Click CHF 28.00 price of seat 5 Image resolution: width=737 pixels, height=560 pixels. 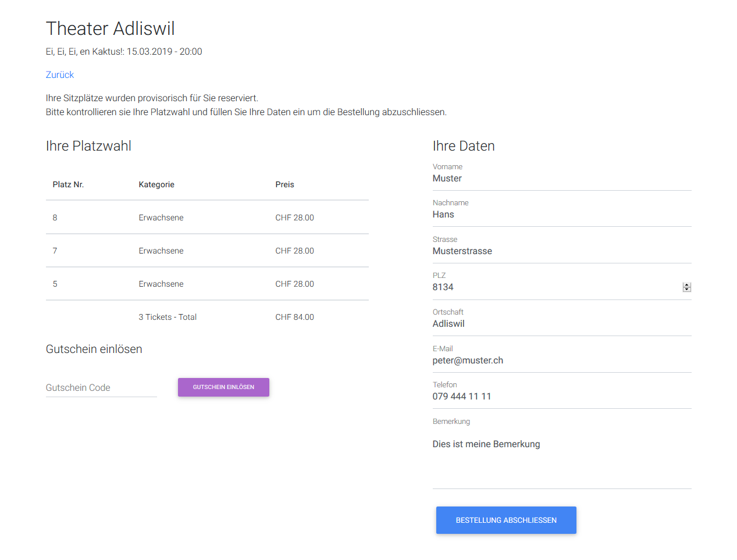point(294,284)
